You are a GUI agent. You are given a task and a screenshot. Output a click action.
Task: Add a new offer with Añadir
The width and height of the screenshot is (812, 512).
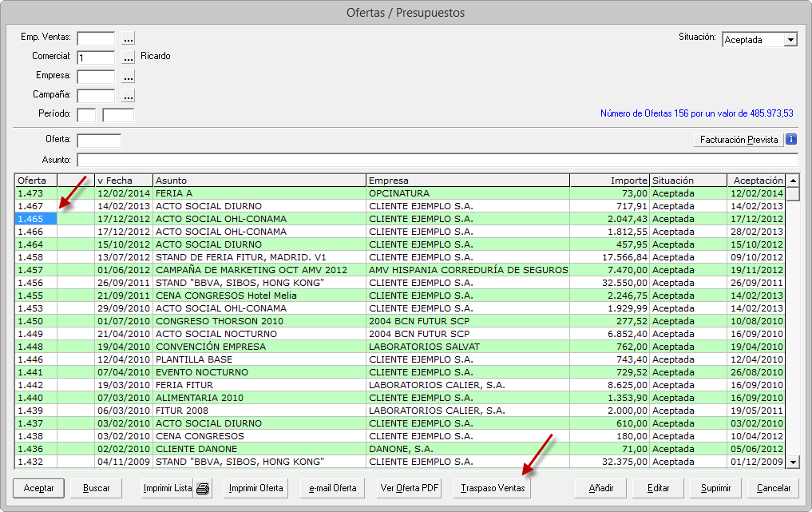coord(601,488)
